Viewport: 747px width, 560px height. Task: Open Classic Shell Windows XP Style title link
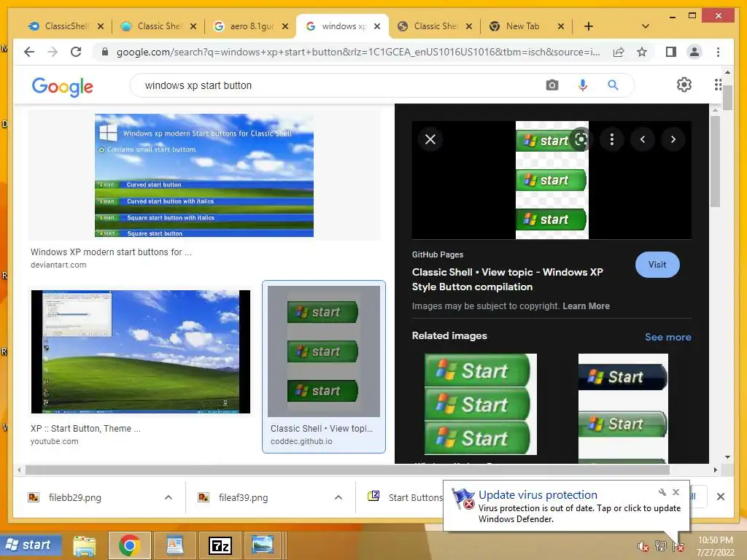click(508, 279)
